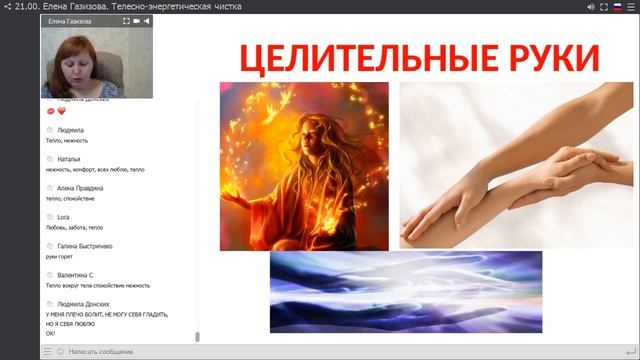Select the chat author name Lora
Screen dimensions: 640x360
click(63, 217)
